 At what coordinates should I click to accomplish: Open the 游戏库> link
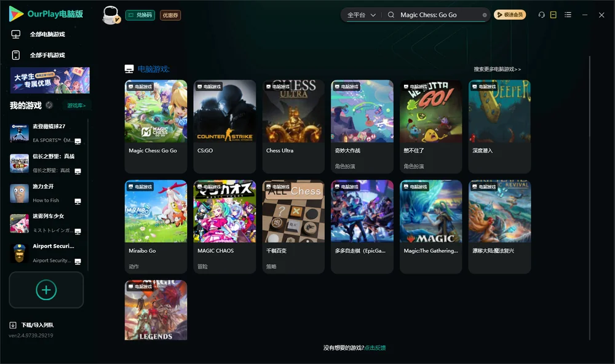[76, 106]
